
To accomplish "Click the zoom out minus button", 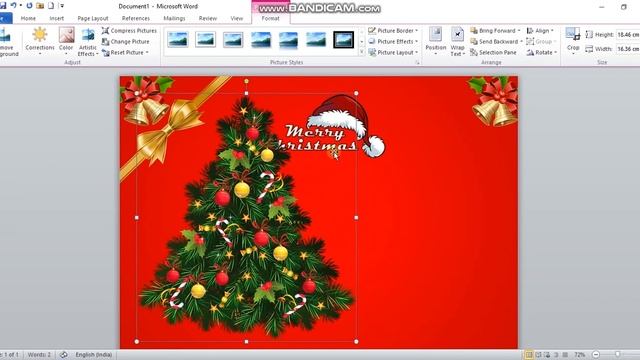I will (596, 355).
